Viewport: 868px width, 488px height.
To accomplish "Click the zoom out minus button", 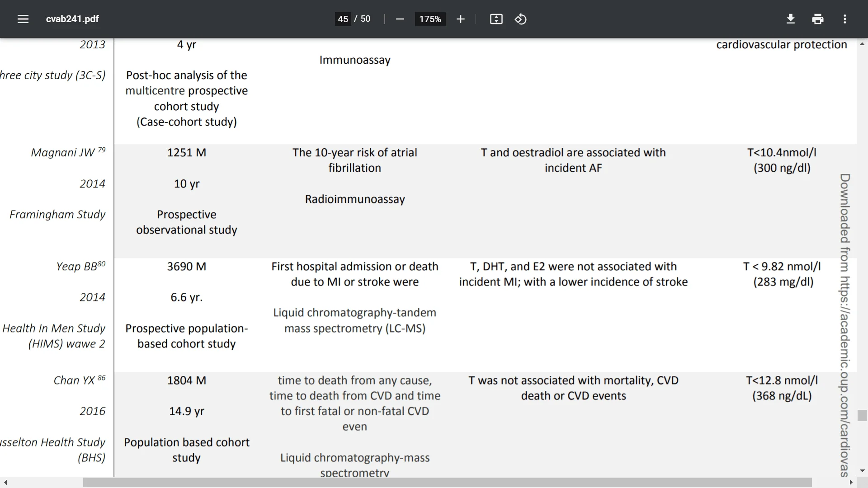I will pyautogui.click(x=400, y=19).
